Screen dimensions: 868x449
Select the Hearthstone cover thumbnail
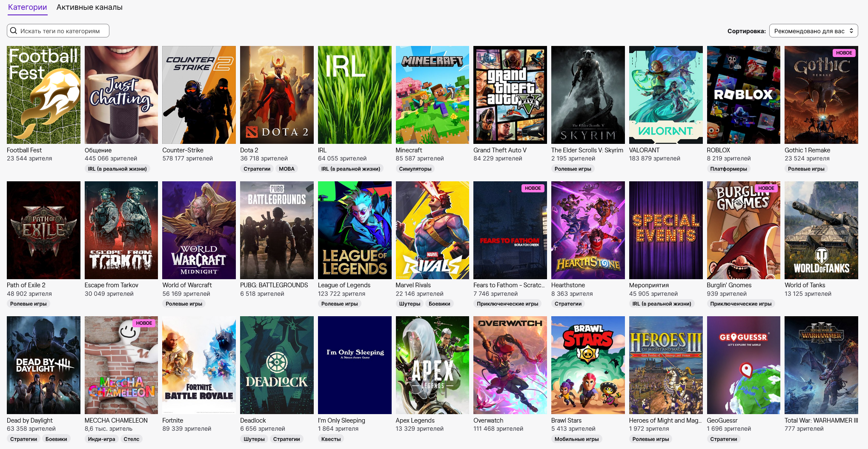588,230
